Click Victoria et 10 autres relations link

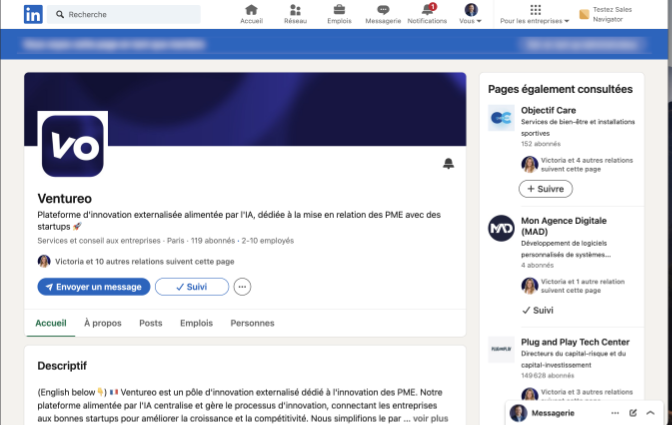144,261
